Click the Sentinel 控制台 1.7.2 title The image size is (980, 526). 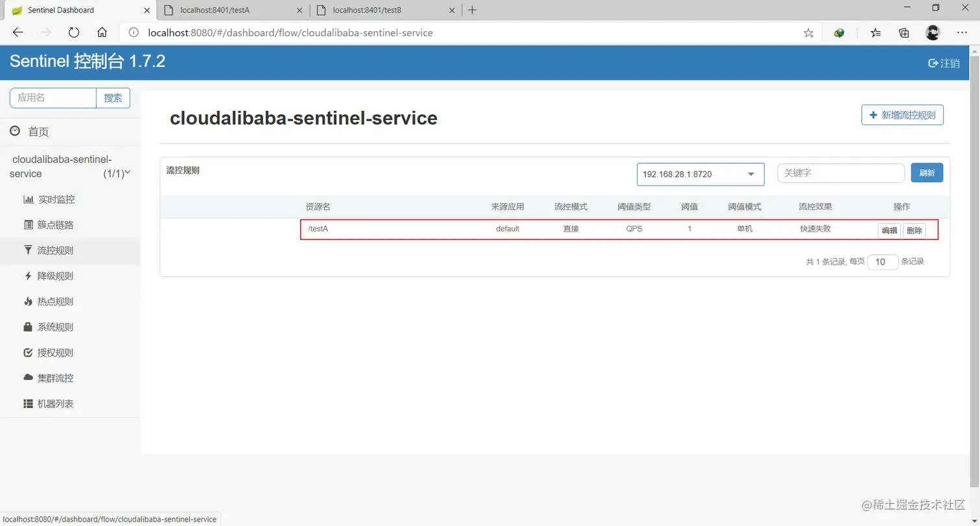(87, 62)
